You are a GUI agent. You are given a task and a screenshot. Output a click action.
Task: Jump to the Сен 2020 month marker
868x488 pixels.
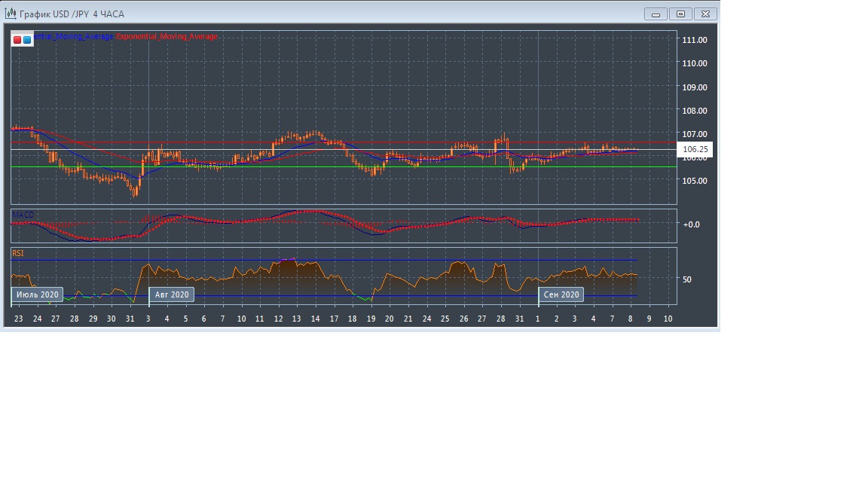point(561,294)
